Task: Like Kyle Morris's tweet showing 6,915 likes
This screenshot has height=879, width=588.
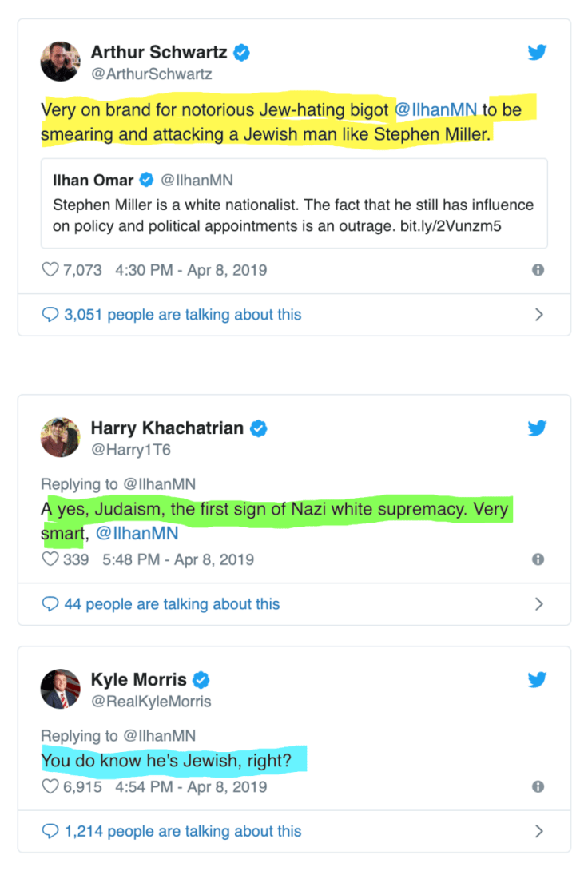Action: pos(50,787)
